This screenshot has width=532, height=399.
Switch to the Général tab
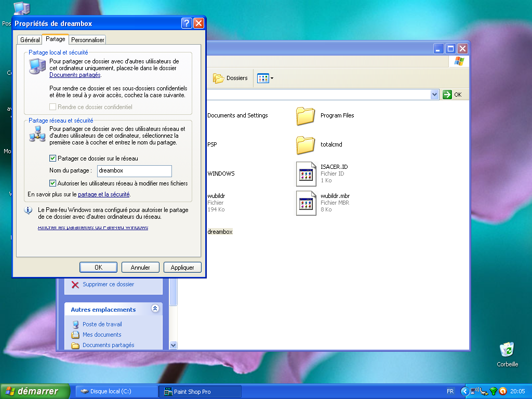coord(30,40)
